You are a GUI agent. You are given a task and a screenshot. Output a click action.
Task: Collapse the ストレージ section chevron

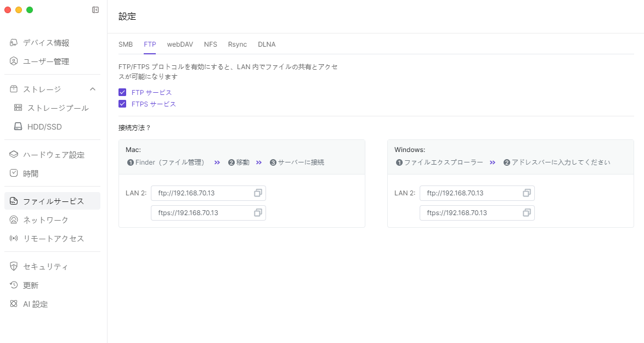[93, 89]
